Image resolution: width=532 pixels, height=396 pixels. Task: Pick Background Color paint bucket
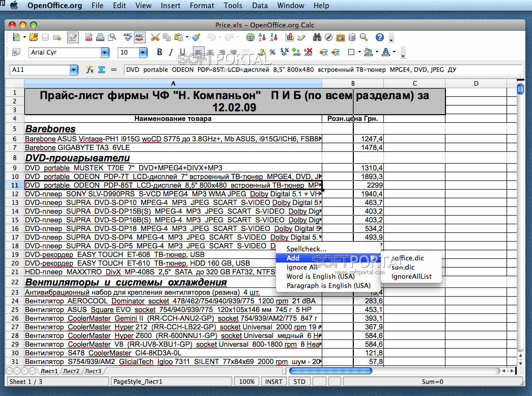368,52
